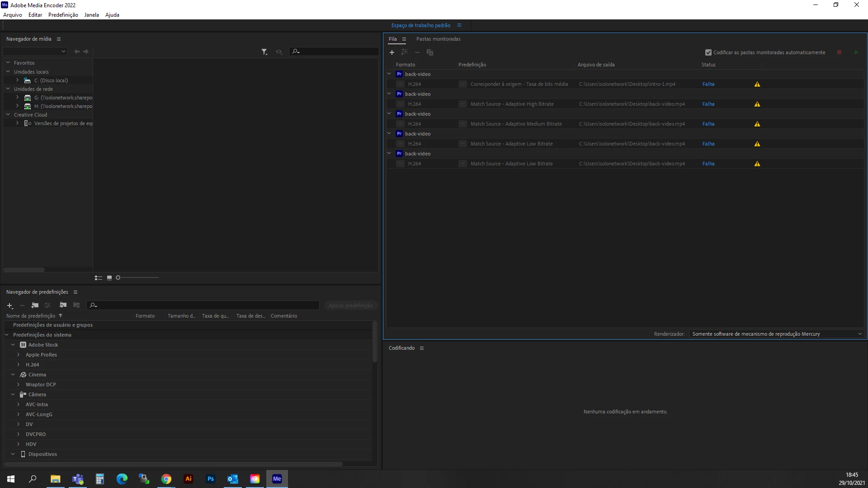
Task: Click Falha status link for intro-1.mp4
Action: [x=708, y=84]
